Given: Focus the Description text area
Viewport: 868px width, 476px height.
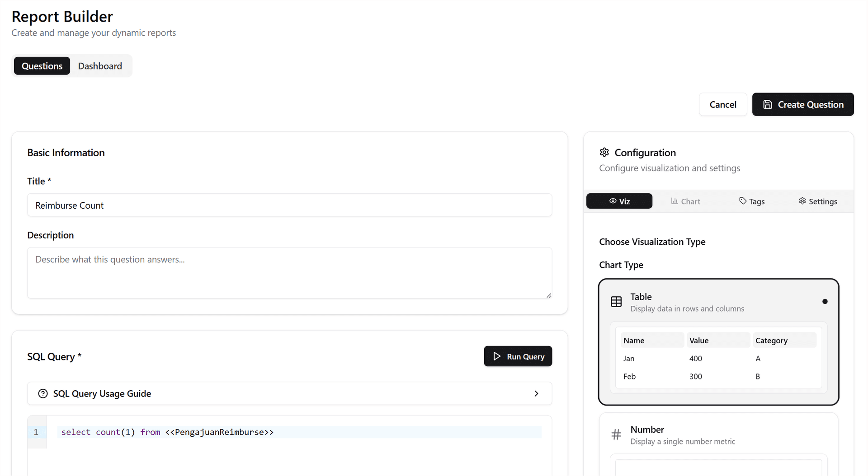Looking at the screenshot, I should 289,273.
